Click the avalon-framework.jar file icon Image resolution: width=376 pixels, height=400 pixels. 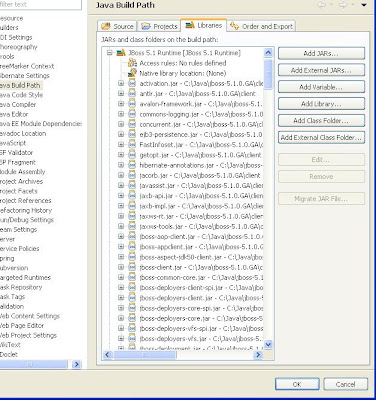click(x=132, y=104)
